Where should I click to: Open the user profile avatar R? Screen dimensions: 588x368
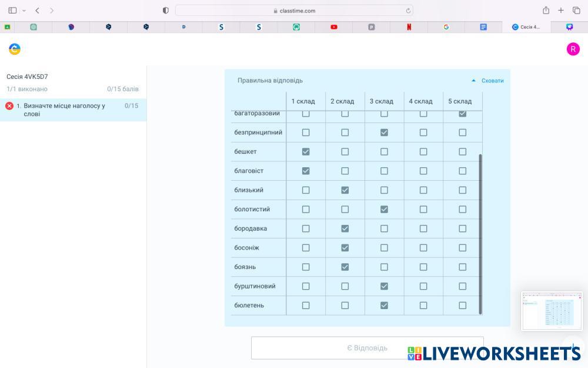(573, 49)
